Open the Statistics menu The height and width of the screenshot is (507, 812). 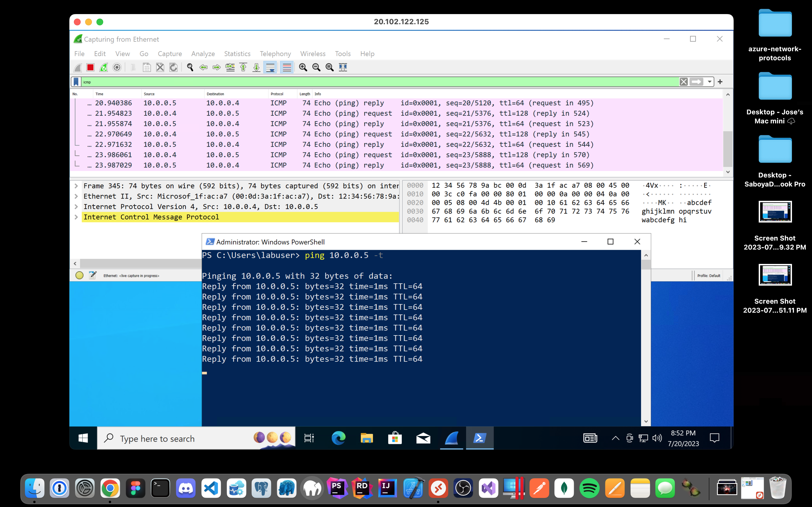[x=237, y=54]
